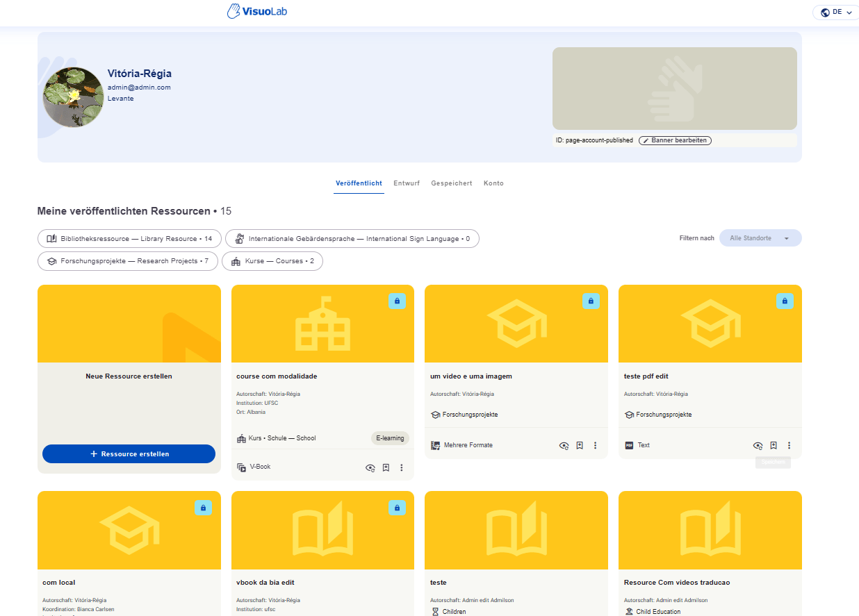This screenshot has width=859, height=616.
Task: Open the teste pdf edit card title
Action: (646, 376)
